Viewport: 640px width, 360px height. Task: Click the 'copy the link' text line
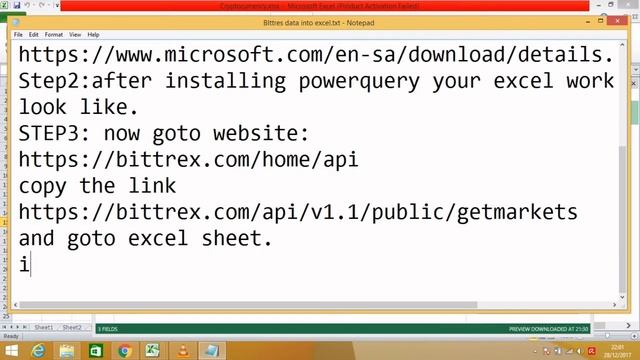97,186
